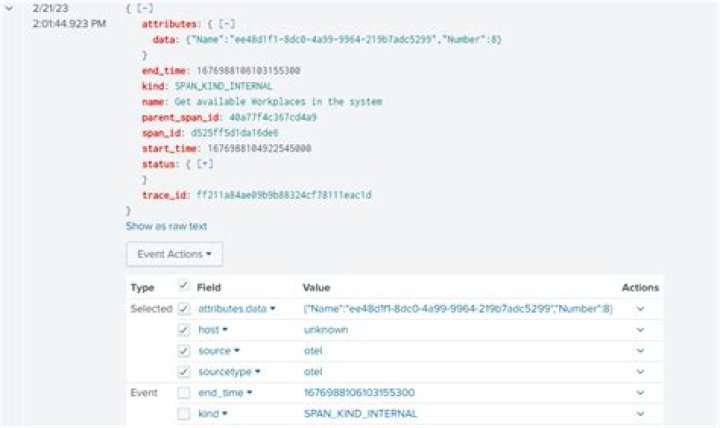Click the otel value in source row

[313, 351]
